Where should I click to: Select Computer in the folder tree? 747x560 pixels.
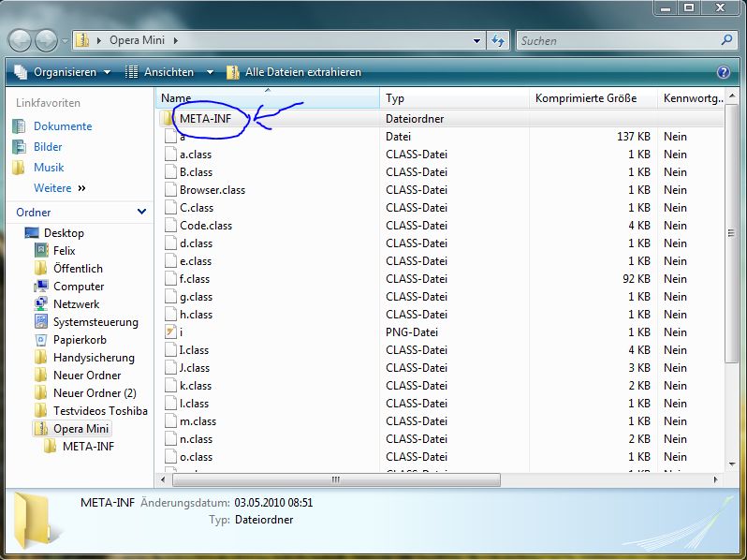[79, 287]
